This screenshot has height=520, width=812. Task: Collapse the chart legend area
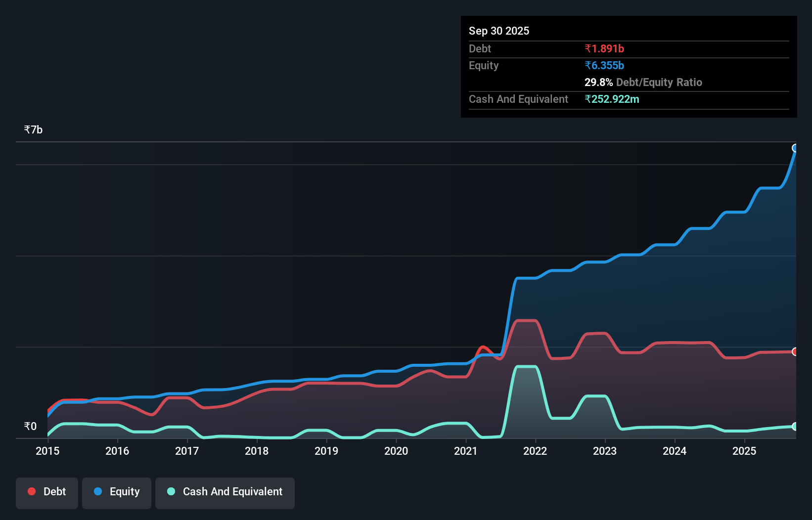(154, 493)
